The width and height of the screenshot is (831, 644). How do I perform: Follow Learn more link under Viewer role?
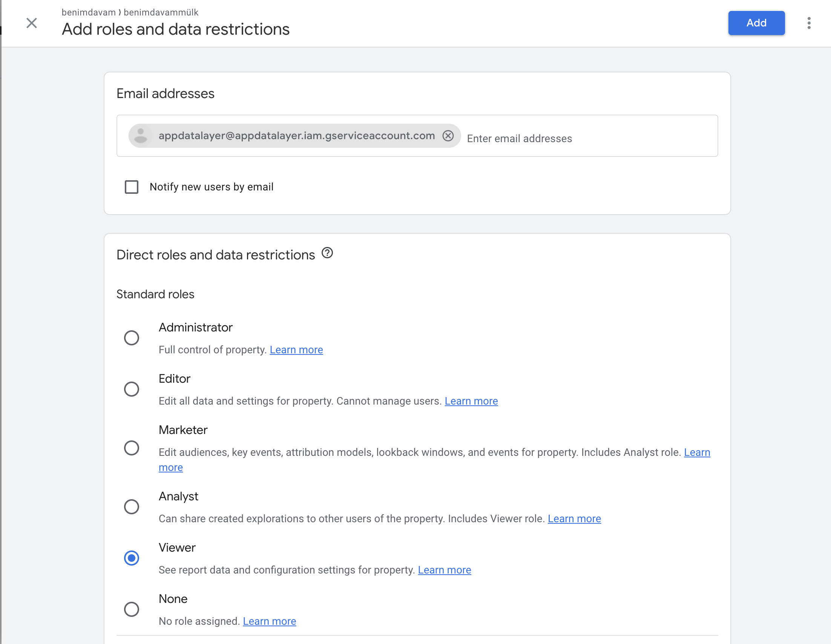445,570
